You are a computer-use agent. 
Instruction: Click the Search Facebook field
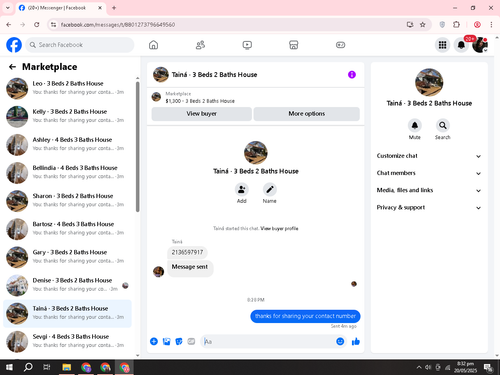pyautogui.click(x=80, y=45)
